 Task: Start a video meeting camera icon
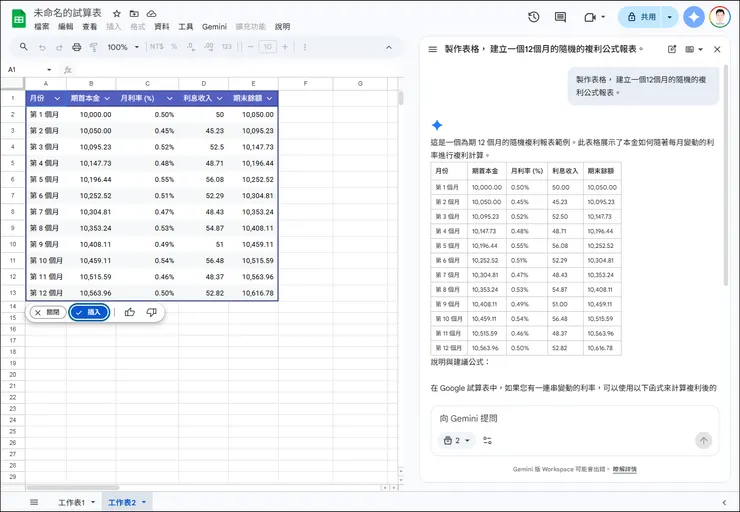(590, 17)
